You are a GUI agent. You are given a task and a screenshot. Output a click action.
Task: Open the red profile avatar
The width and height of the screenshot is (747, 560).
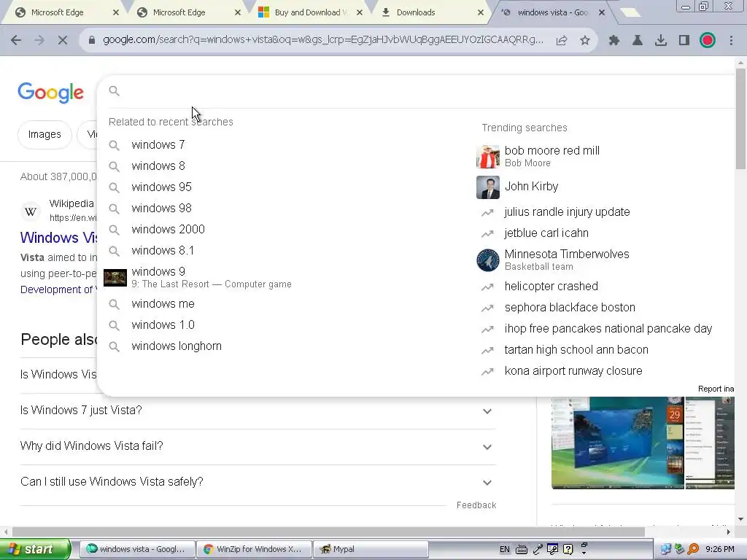point(708,41)
